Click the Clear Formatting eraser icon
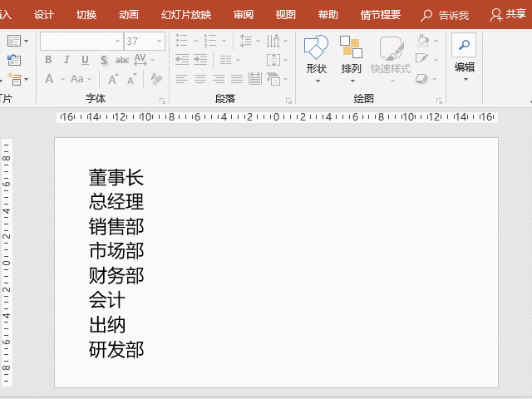Viewport: 532px width, 399px height. click(156, 79)
